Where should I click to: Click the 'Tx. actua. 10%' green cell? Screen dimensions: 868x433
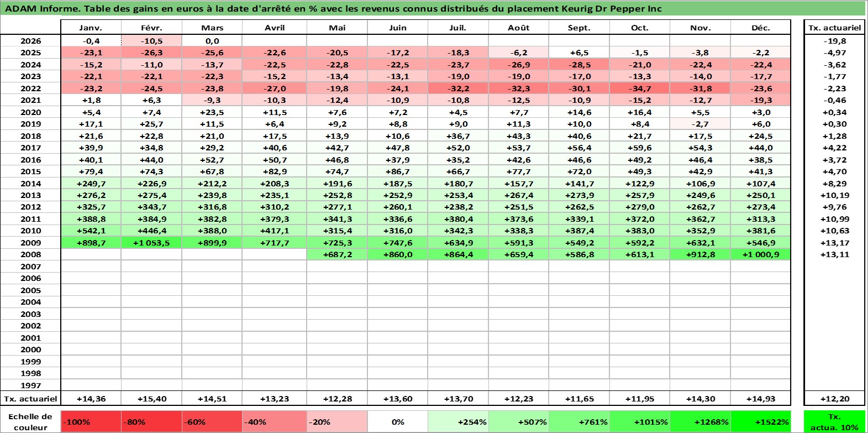[x=834, y=421]
